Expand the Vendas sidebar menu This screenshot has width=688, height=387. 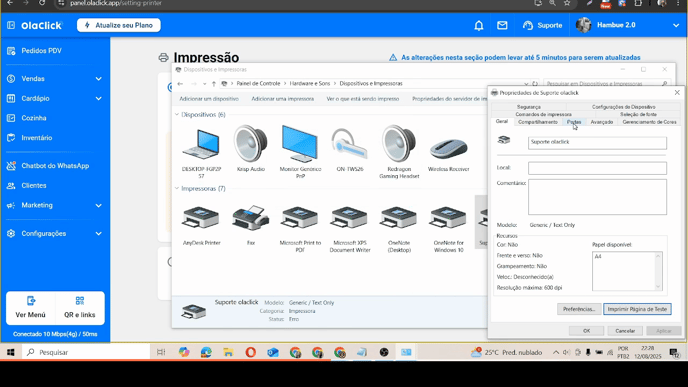[x=55, y=79]
